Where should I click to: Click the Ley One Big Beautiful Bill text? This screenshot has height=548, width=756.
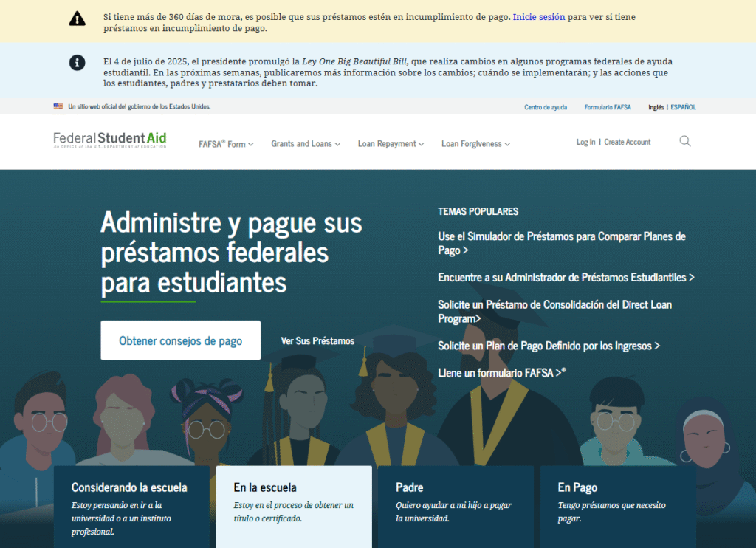pos(354,61)
